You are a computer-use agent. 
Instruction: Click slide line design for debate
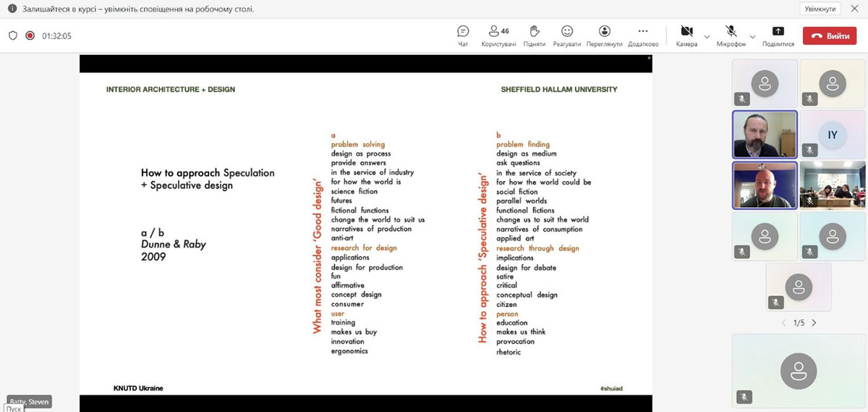527,267
